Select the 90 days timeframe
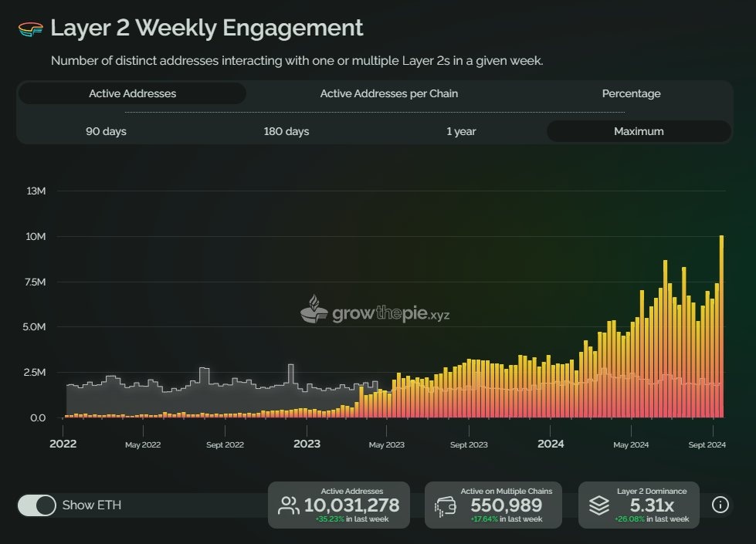The image size is (756, 544). tap(106, 131)
